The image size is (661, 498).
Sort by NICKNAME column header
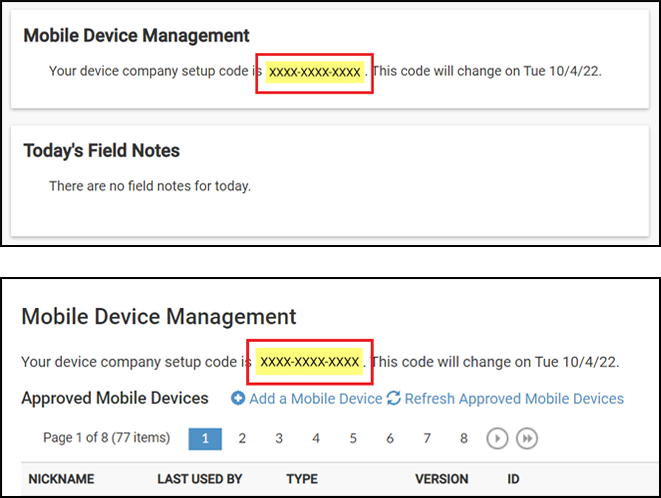click(x=62, y=479)
